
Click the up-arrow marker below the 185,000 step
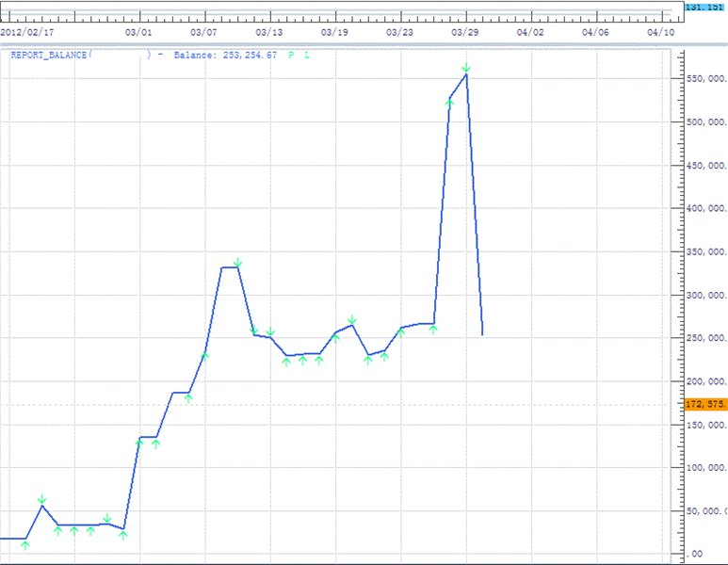click(188, 398)
